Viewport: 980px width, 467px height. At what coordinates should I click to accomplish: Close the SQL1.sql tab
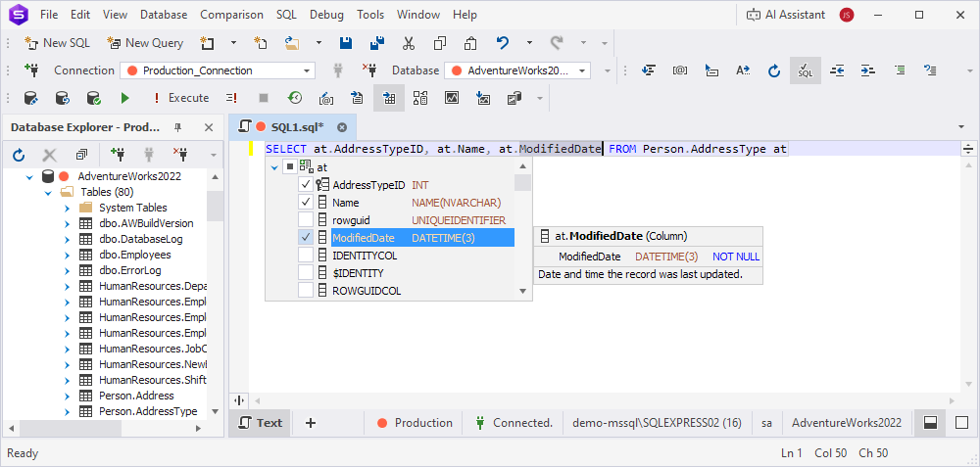(342, 127)
